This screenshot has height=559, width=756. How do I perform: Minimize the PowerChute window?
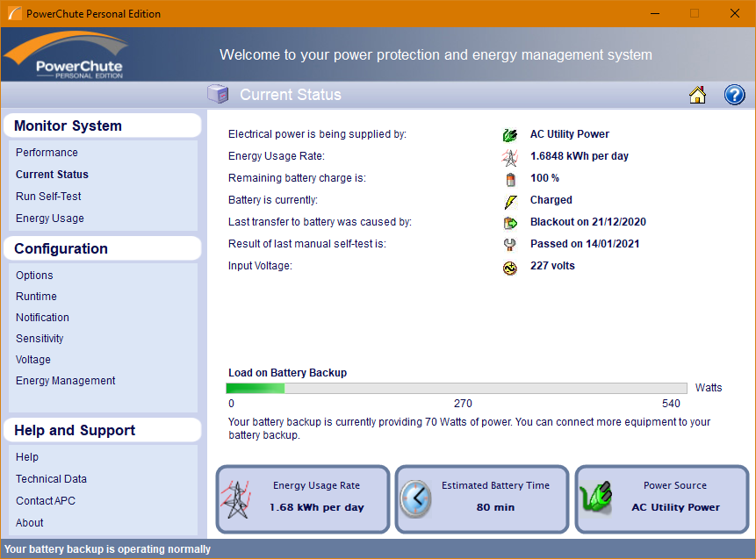(655, 13)
